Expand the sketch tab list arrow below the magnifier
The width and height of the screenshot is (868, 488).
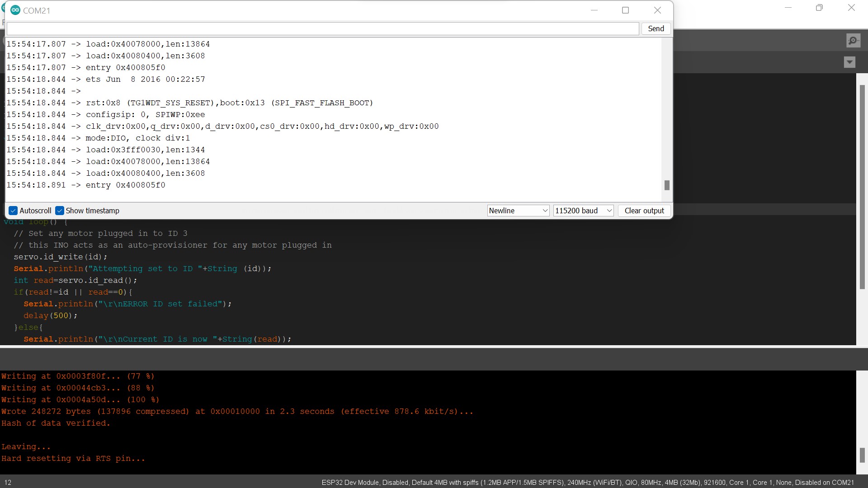(849, 62)
